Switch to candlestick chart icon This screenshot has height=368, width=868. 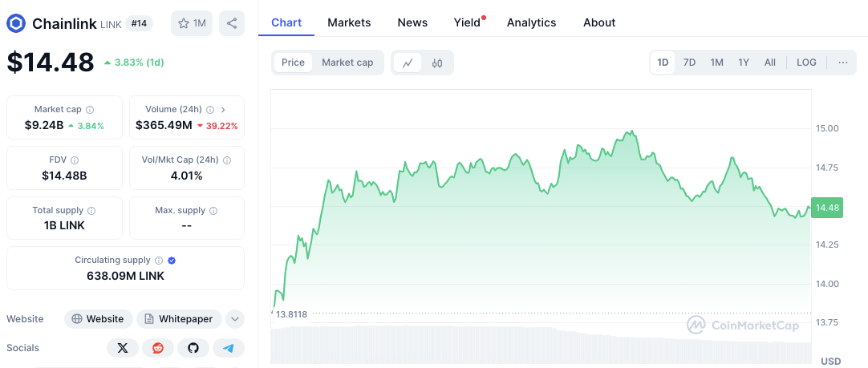[436, 63]
